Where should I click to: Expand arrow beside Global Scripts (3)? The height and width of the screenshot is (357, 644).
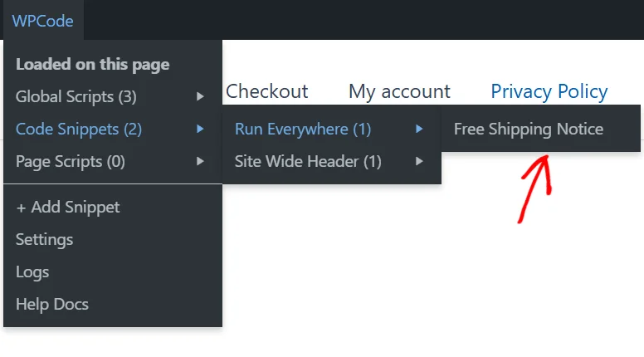200,96
